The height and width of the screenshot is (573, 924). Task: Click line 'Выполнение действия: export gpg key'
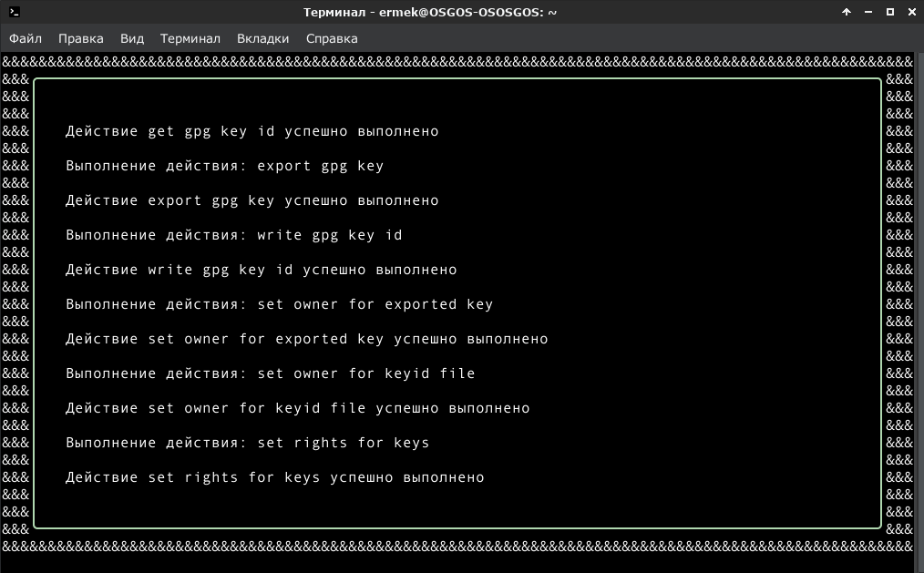224,166
